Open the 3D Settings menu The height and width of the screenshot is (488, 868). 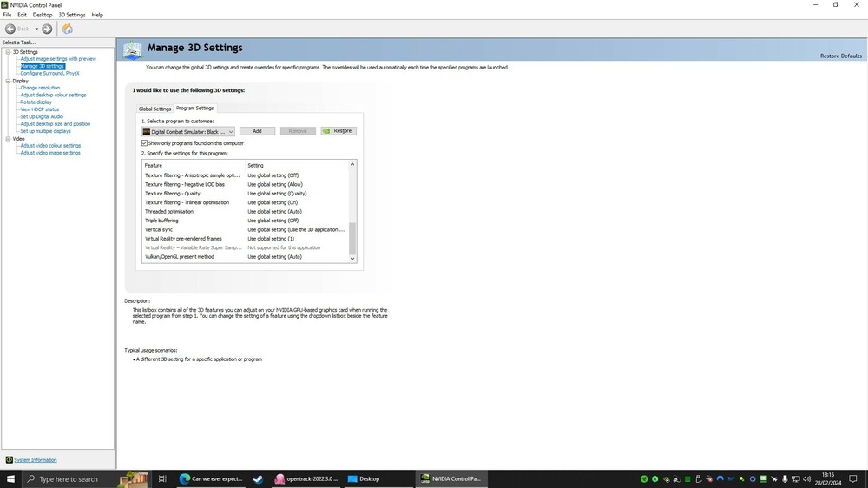(x=72, y=15)
